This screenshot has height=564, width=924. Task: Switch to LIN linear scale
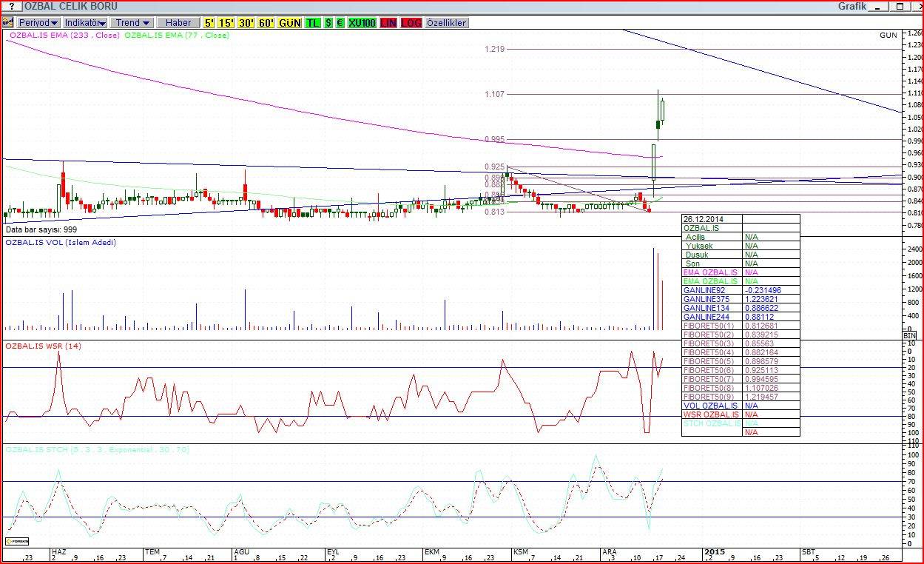point(388,23)
